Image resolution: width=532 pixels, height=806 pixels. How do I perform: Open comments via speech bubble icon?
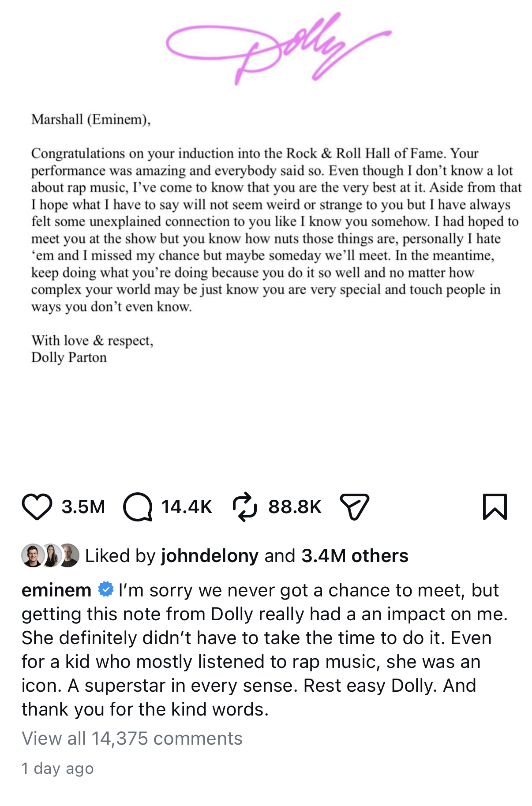(138, 507)
